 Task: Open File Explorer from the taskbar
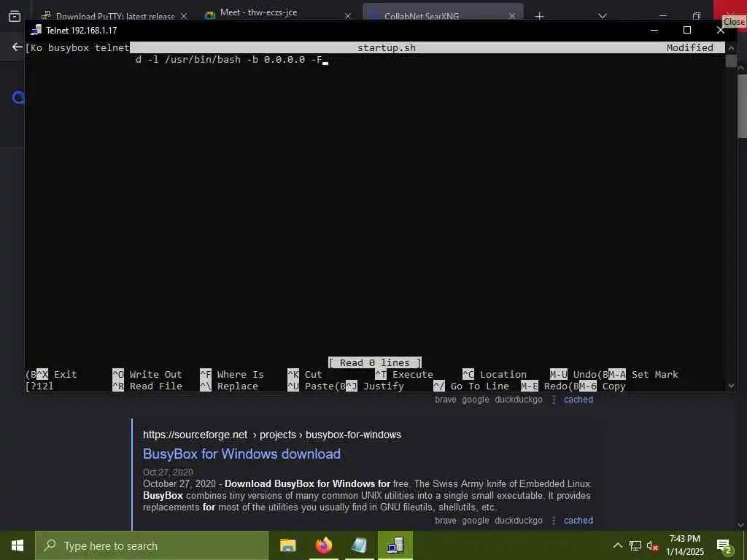(287, 545)
